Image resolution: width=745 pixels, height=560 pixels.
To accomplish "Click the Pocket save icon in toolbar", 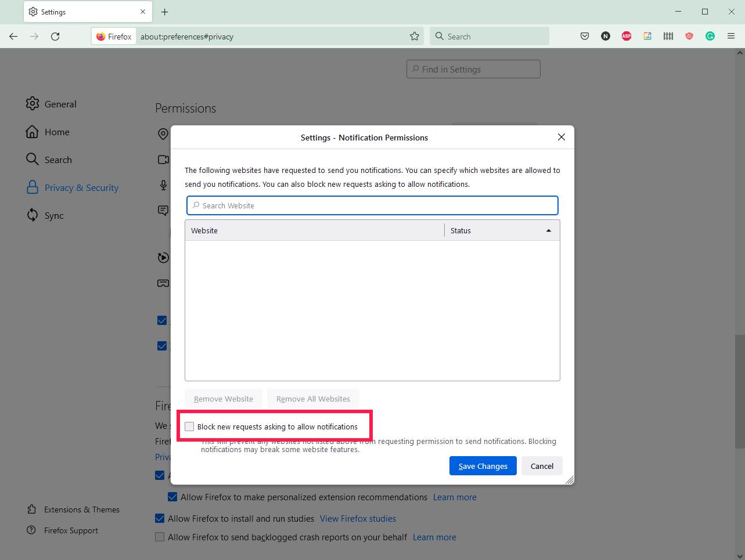I will coord(585,36).
